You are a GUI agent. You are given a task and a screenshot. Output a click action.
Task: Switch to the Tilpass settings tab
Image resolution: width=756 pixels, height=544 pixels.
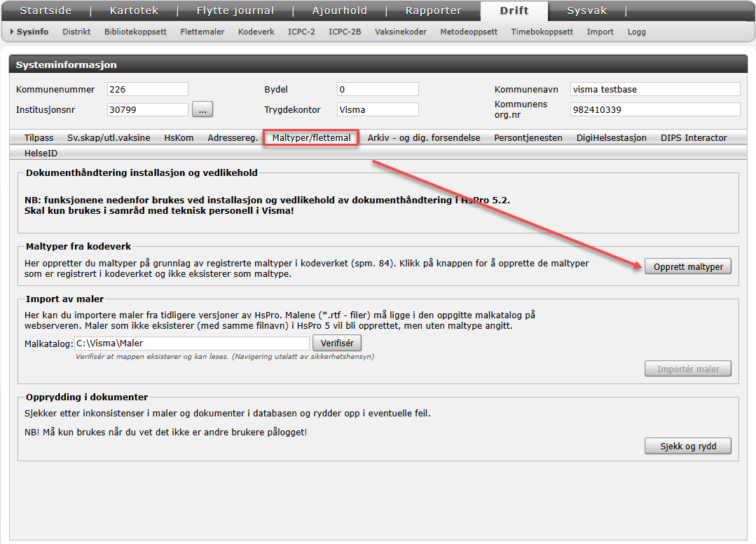[x=39, y=138]
